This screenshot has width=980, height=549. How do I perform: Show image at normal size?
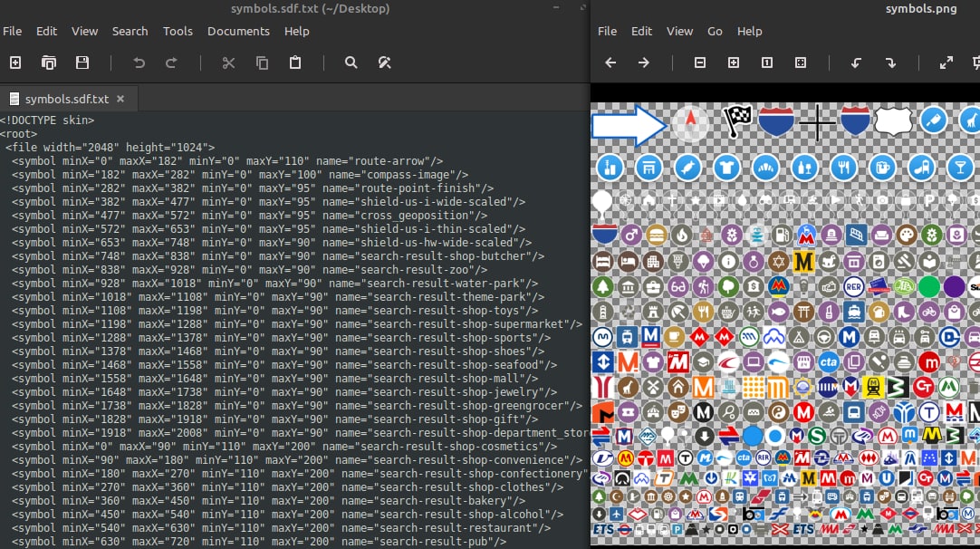tap(767, 63)
